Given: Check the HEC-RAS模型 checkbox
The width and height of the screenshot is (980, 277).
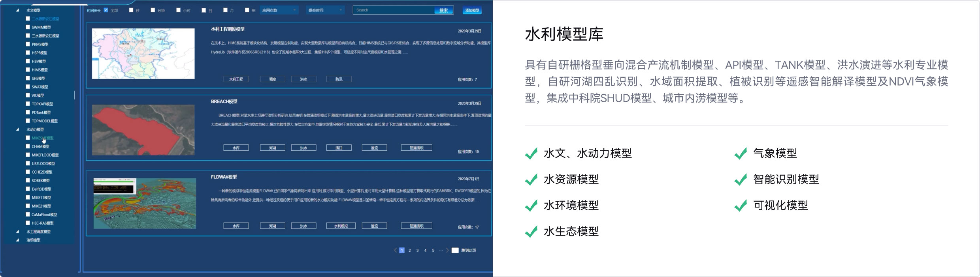Looking at the screenshot, I should (28, 223).
